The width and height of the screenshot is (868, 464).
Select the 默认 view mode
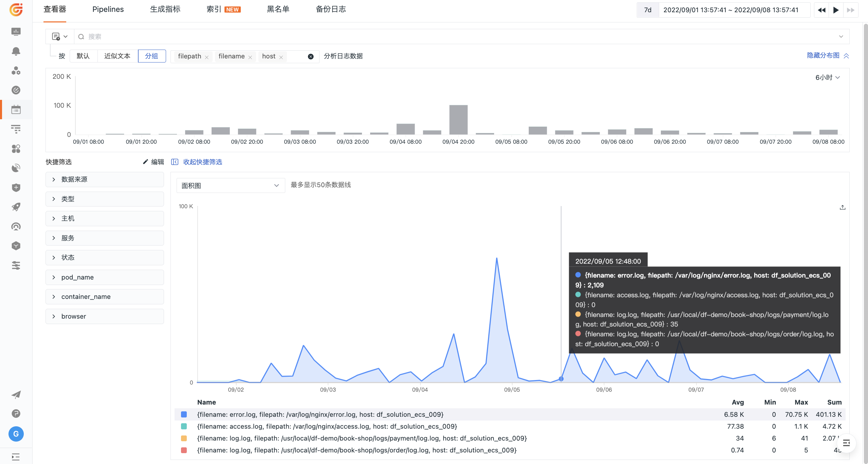tap(83, 56)
